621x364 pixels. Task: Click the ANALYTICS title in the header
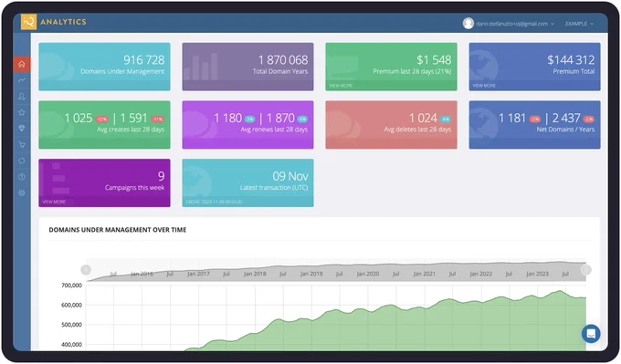[x=63, y=22]
